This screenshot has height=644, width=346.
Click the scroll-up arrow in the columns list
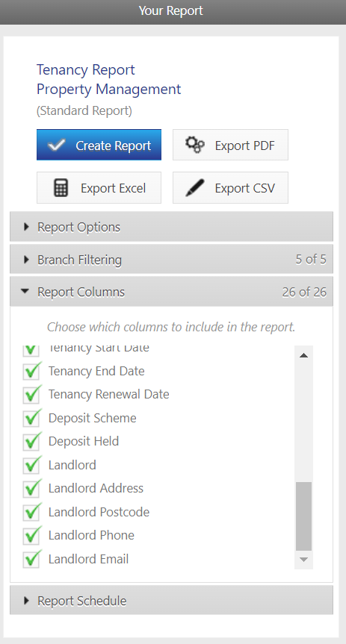pos(303,355)
